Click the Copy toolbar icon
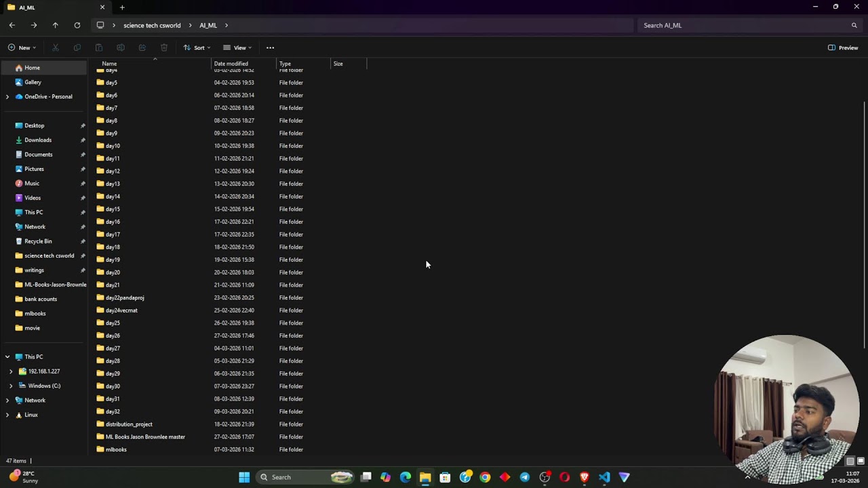The width and height of the screenshot is (868, 488). click(x=77, y=47)
